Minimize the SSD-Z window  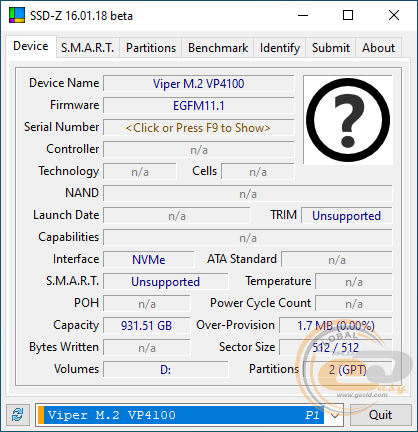click(303, 15)
